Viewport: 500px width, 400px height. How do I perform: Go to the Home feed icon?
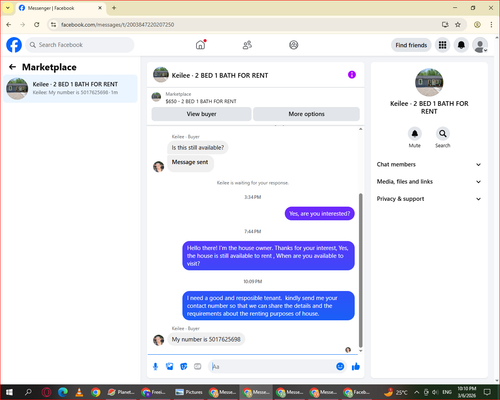pos(200,45)
